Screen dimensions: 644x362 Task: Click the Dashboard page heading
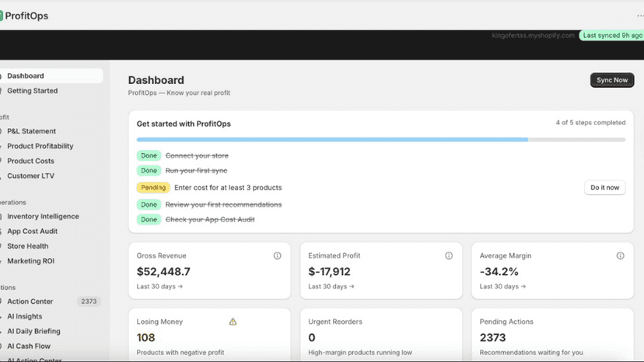[x=156, y=80]
